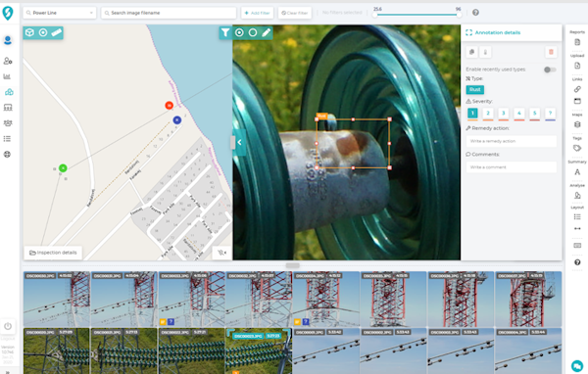Click the 'Write a remedy action' field

(x=512, y=141)
